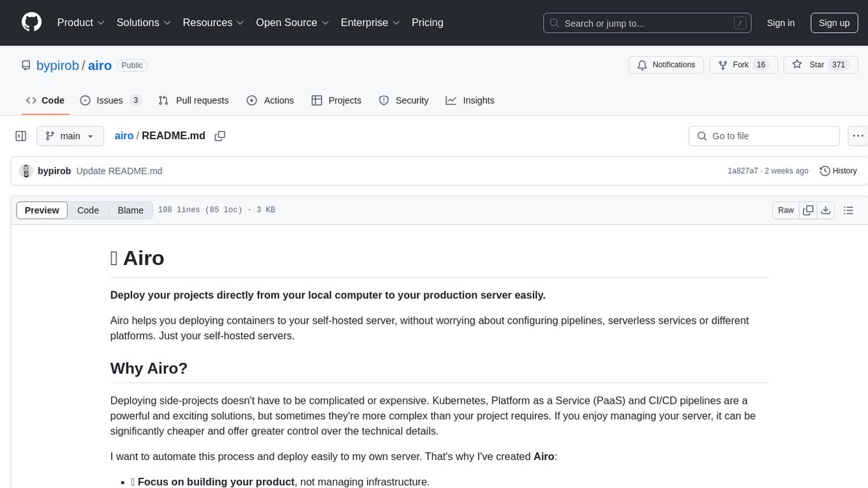868x488 pixels.
Task: Download the raw file
Action: [826, 210]
